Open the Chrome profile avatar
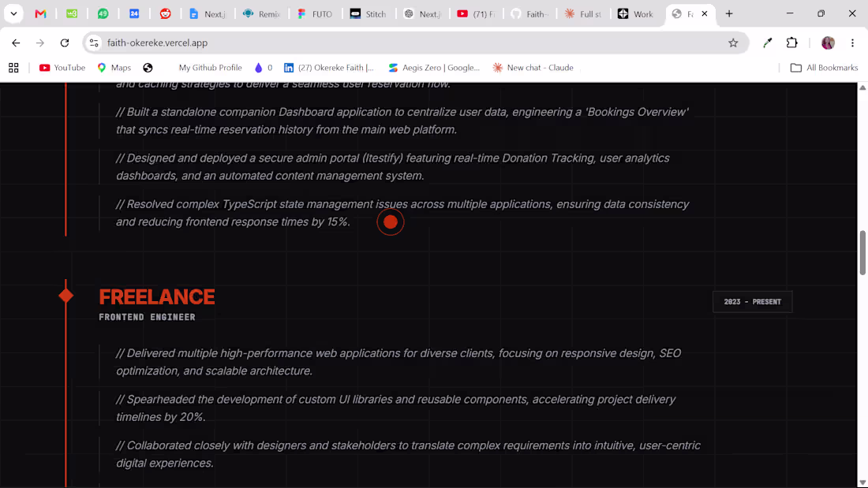Screen dimensions: 868x488 click(828, 43)
